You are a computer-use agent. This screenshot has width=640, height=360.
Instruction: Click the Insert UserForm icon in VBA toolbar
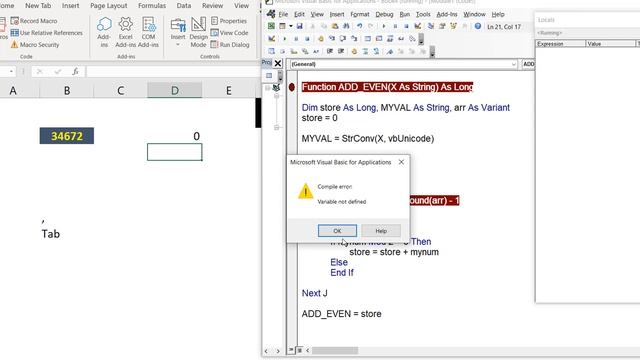(x=282, y=26)
